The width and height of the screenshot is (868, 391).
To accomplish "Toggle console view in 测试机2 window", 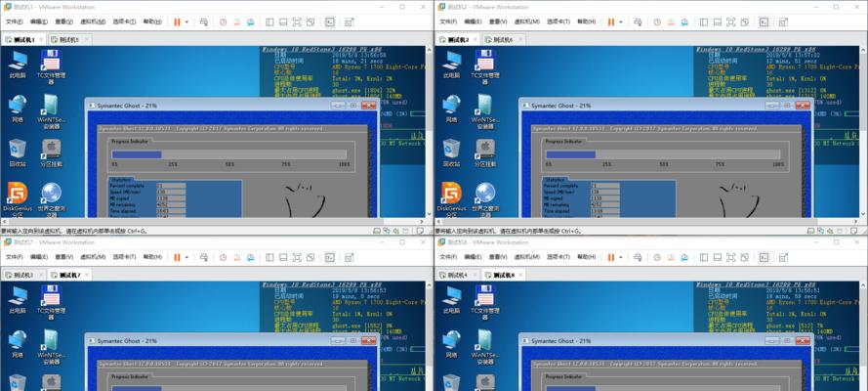I will click(x=764, y=22).
